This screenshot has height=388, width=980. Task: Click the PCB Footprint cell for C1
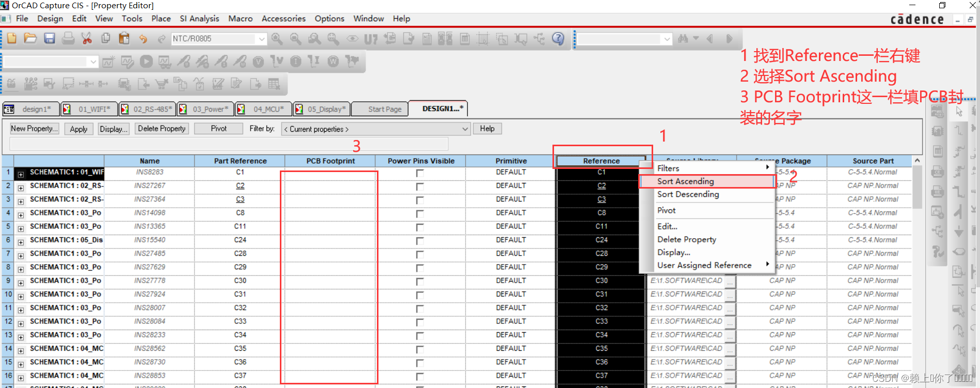coord(330,173)
